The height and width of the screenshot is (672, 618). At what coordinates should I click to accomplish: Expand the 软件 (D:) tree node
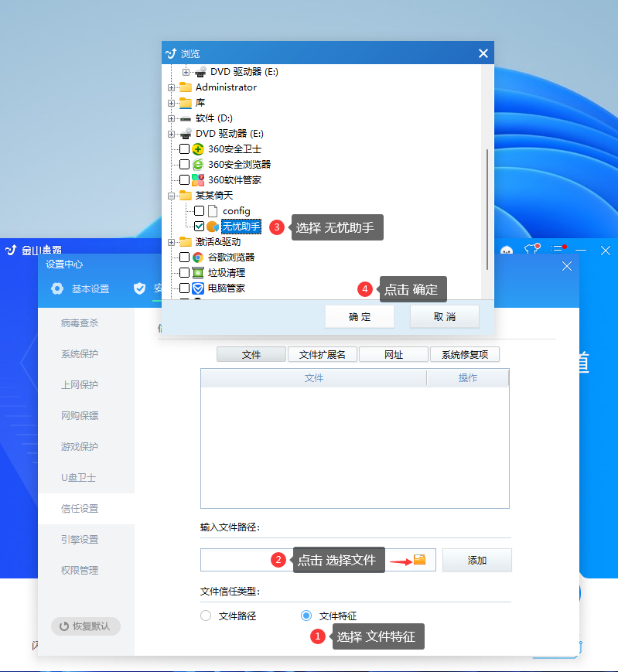click(171, 118)
